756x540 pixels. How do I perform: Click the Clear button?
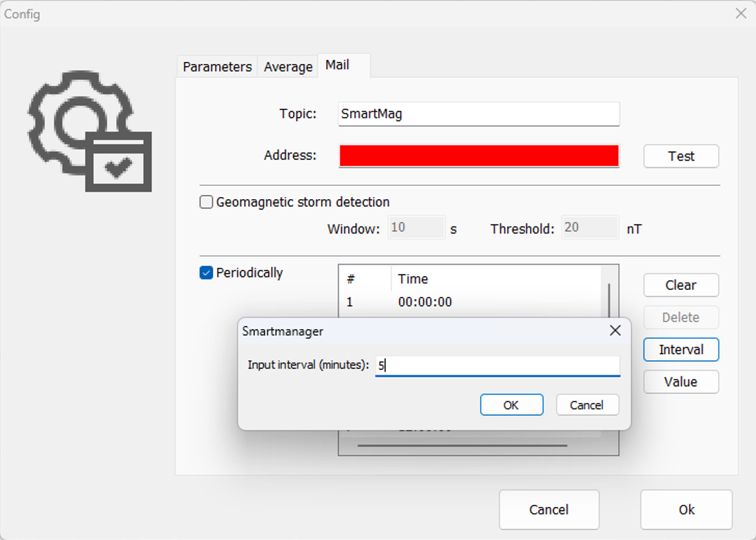point(681,285)
